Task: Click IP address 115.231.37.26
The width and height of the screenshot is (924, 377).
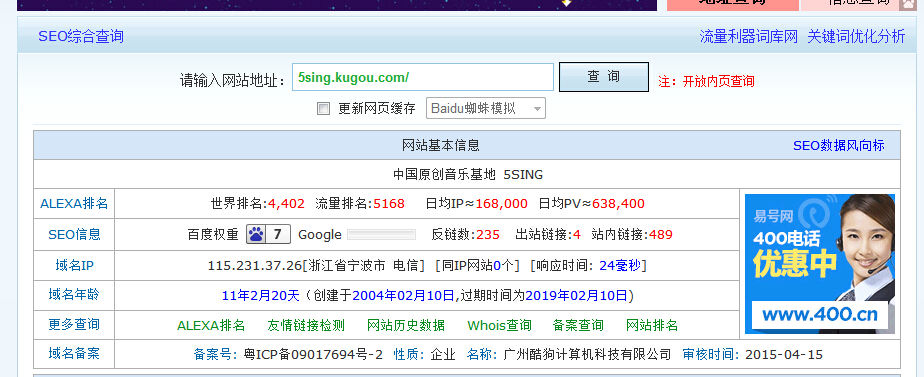Action: coord(255,266)
